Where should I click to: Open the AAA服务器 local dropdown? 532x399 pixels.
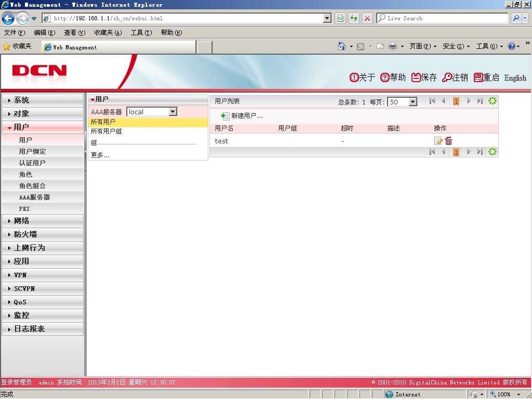(x=172, y=112)
